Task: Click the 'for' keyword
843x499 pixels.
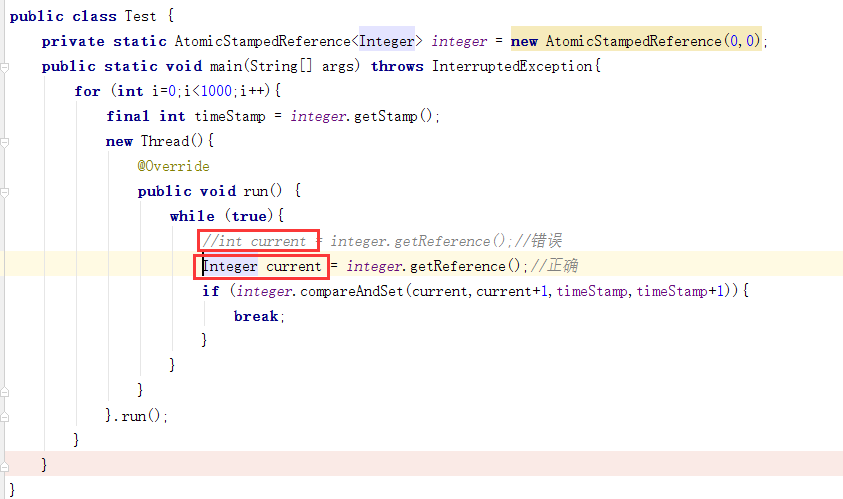Action: [87, 91]
